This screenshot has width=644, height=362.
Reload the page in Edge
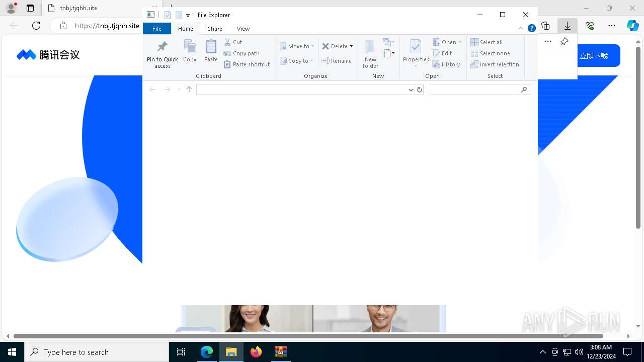click(x=36, y=26)
